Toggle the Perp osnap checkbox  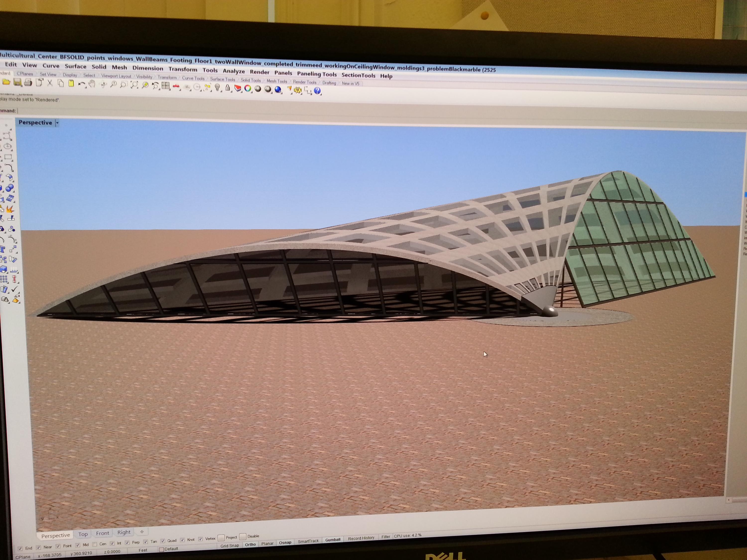click(127, 542)
